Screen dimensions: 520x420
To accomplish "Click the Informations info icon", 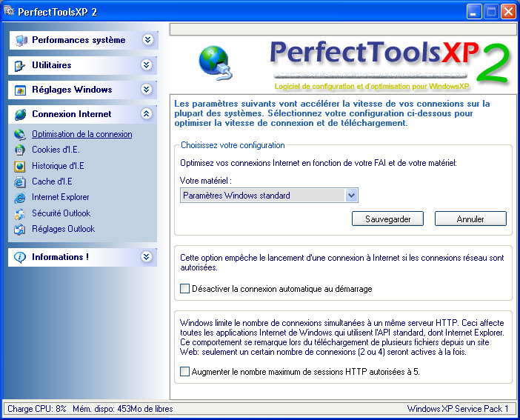I will click(20, 257).
